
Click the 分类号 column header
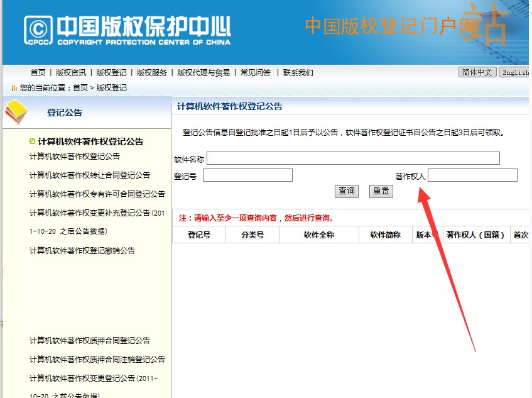(252, 235)
